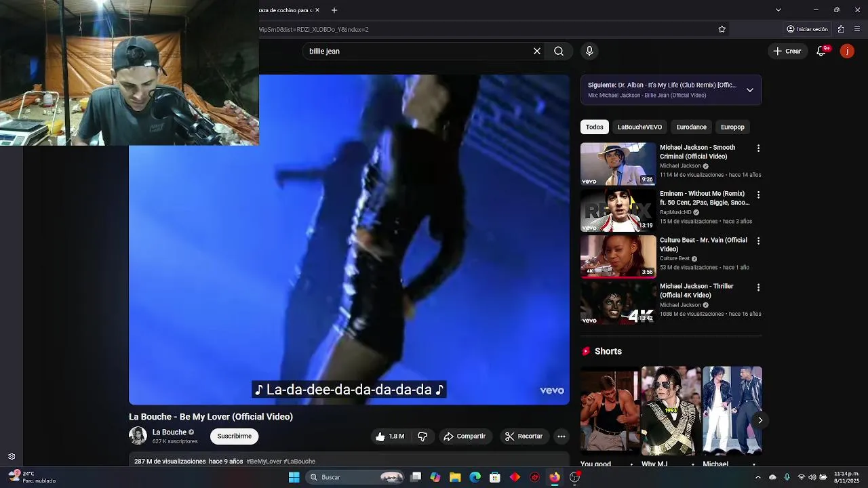Select the Eurodance filter chip
868x488 pixels.
(x=691, y=127)
